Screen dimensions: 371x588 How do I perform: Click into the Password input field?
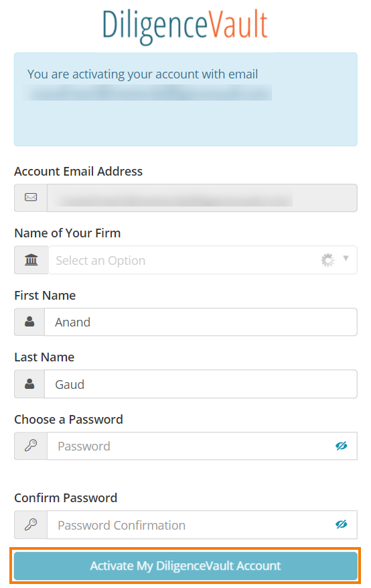click(202, 446)
